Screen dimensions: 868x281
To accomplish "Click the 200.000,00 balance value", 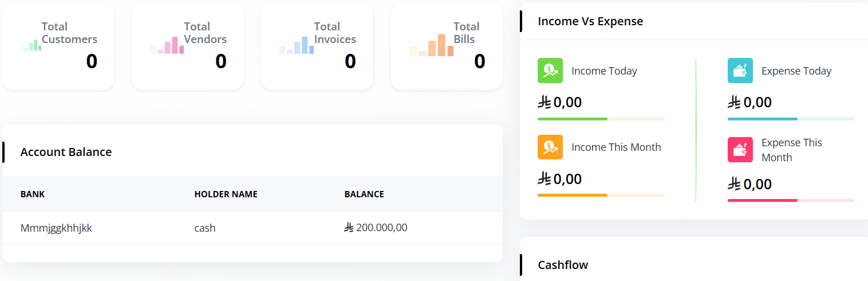I will tap(381, 228).
